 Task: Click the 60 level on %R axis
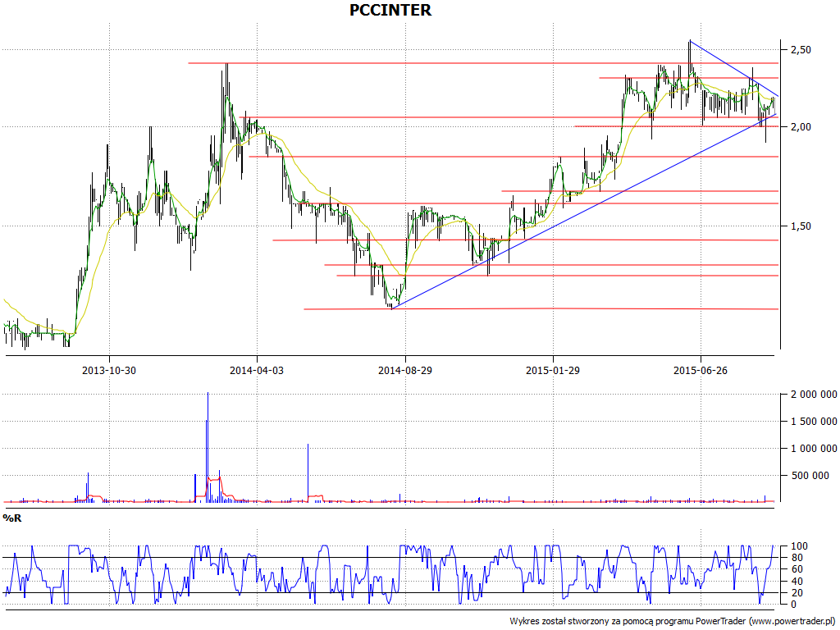796,569
